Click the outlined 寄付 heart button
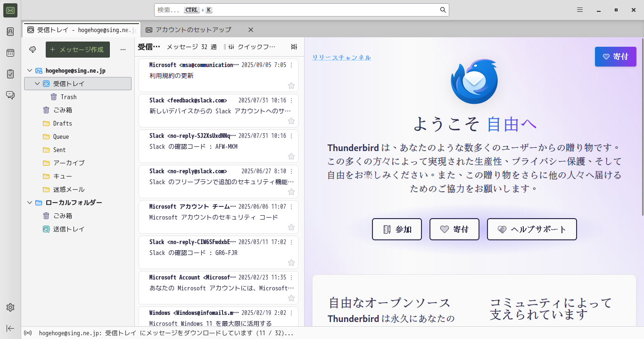Image resolution: width=644 pixels, height=339 pixels. (454, 229)
